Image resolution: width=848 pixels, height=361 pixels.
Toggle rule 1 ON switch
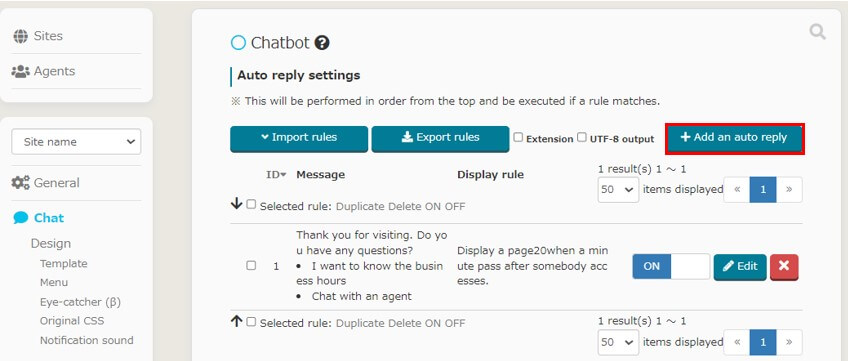(x=671, y=266)
